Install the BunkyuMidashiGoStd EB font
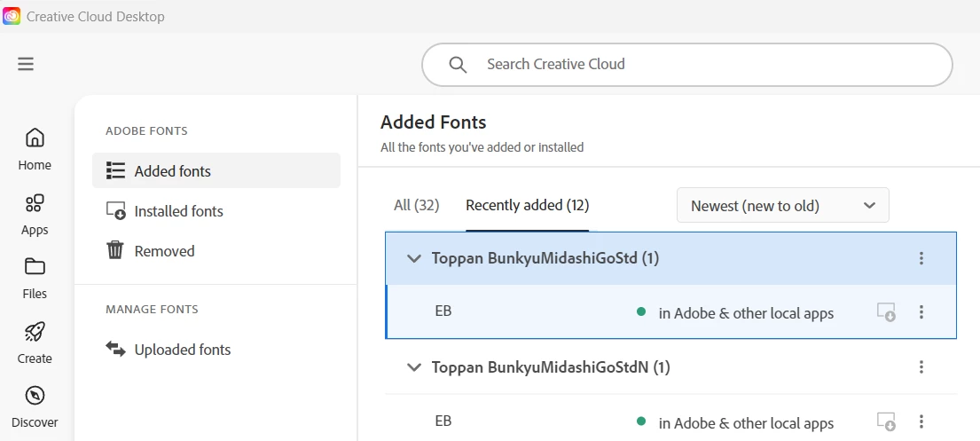This screenshot has height=441, width=980. point(886,312)
